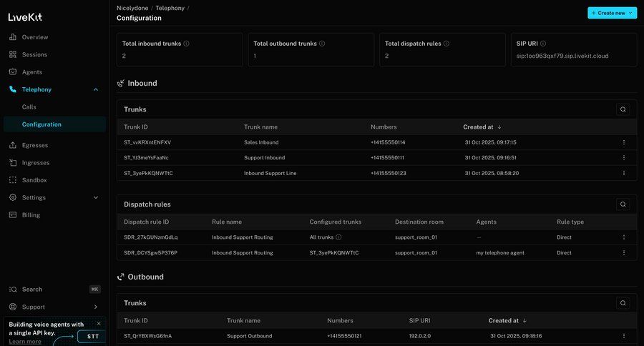Show info for Total outbound trunks
Screen dimensions: 644x346
click(x=322, y=44)
